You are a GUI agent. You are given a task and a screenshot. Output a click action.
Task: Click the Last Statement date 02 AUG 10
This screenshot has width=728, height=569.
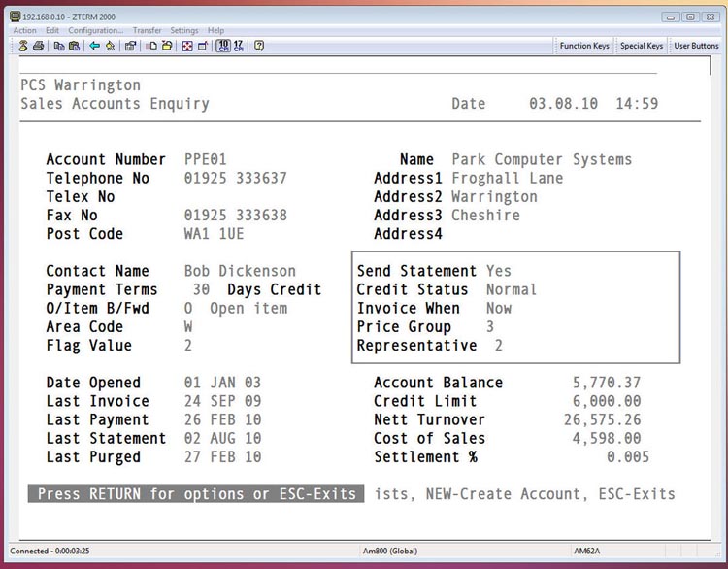(222, 438)
